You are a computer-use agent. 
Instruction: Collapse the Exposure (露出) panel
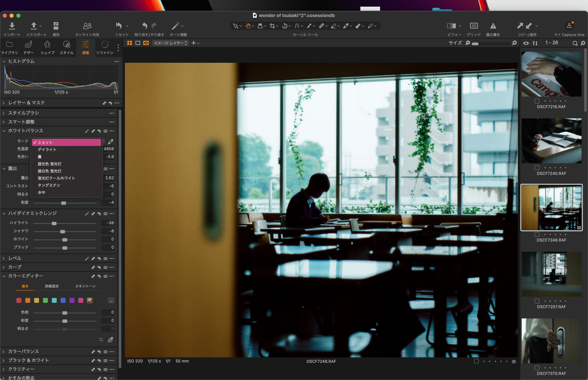coord(4,169)
